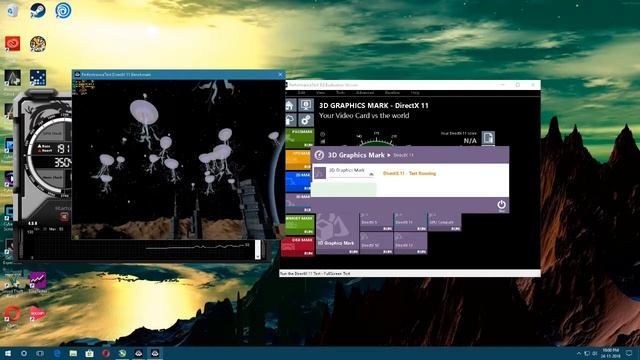Screen dimensions: 640x360
Task: Click the Afterburner graph scrollbar handle
Action: [x=258, y=249]
